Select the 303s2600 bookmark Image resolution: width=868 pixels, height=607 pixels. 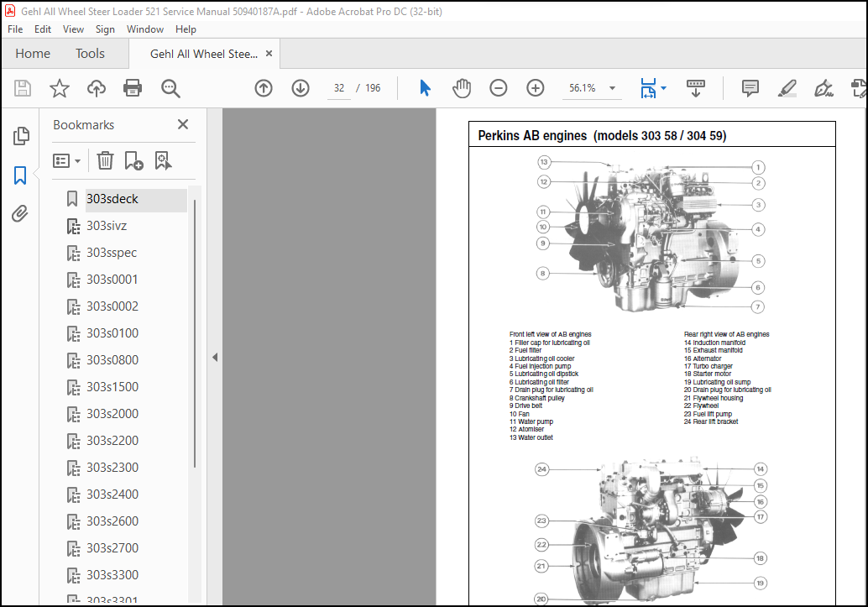coord(112,521)
